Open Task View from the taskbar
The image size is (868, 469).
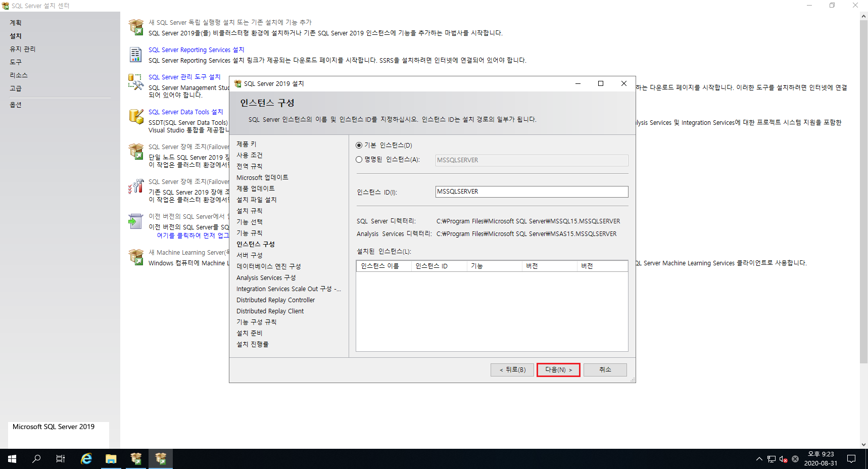point(61,459)
